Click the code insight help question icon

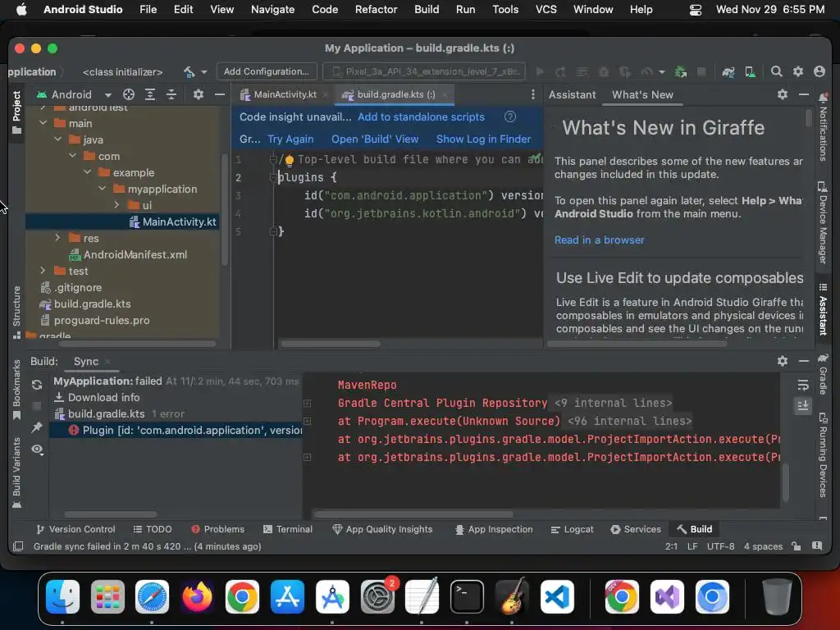coord(510,116)
